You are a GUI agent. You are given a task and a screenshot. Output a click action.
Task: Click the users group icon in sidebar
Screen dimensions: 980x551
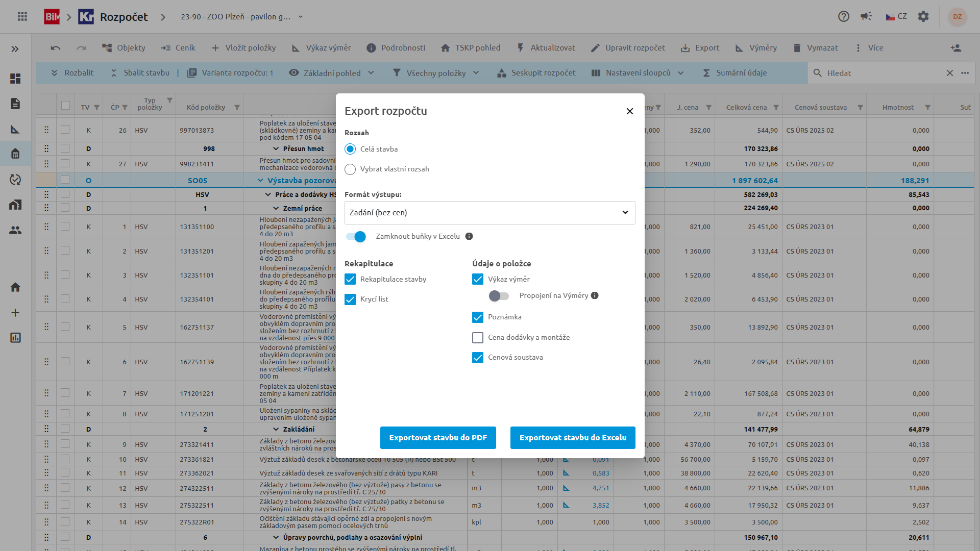click(15, 230)
